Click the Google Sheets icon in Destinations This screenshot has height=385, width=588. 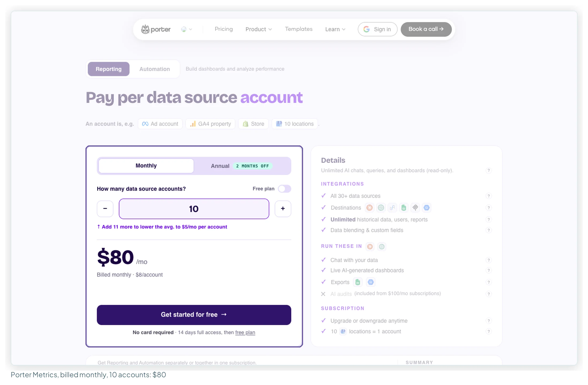[x=404, y=208]
